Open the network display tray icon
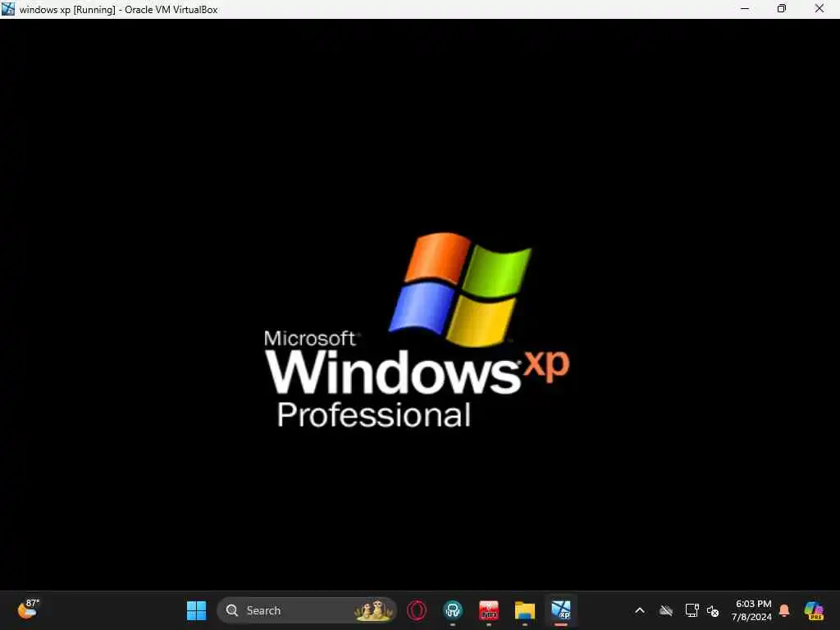840x630 pixels. pos(692,610)
